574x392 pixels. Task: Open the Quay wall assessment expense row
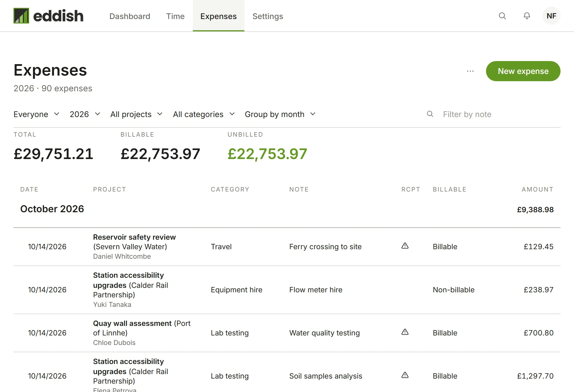pyautogui.click(x=287, y=333)
